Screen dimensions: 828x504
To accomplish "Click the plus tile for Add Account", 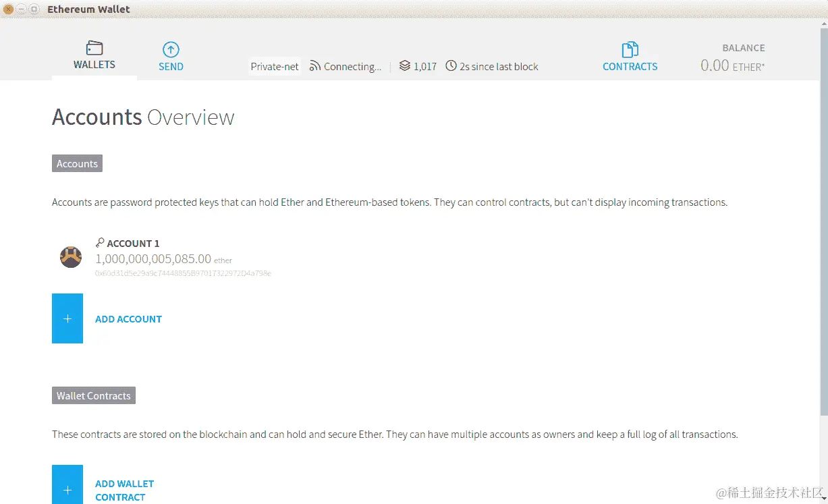I will click(x=67, y=318).
